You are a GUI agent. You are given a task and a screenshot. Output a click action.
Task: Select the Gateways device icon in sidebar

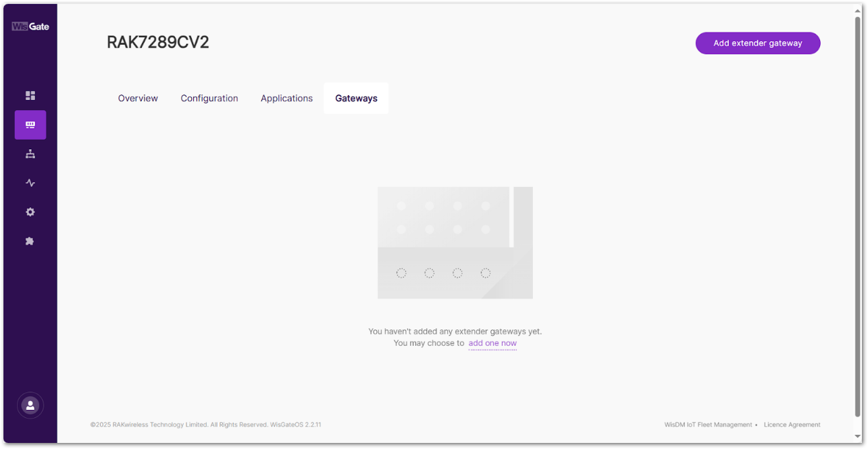click(30, 125)
